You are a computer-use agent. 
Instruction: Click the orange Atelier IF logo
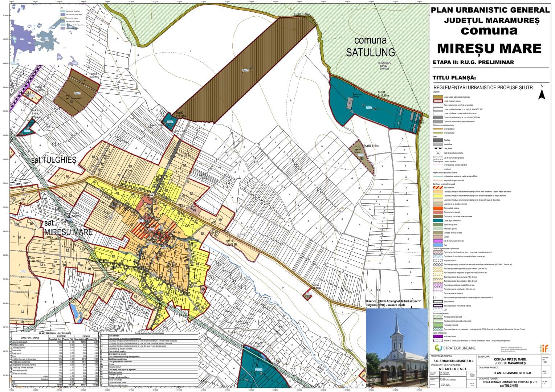pos(544,348)
